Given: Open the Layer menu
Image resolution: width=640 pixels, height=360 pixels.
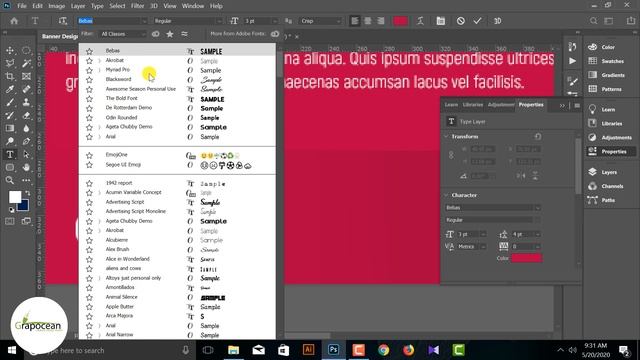Looking at the screenshot, I should click(78, 6).
